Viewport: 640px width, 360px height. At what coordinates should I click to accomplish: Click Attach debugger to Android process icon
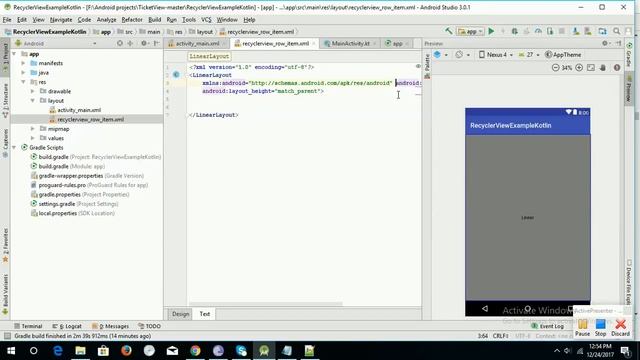pyautogui.click(x=550, y=31)
